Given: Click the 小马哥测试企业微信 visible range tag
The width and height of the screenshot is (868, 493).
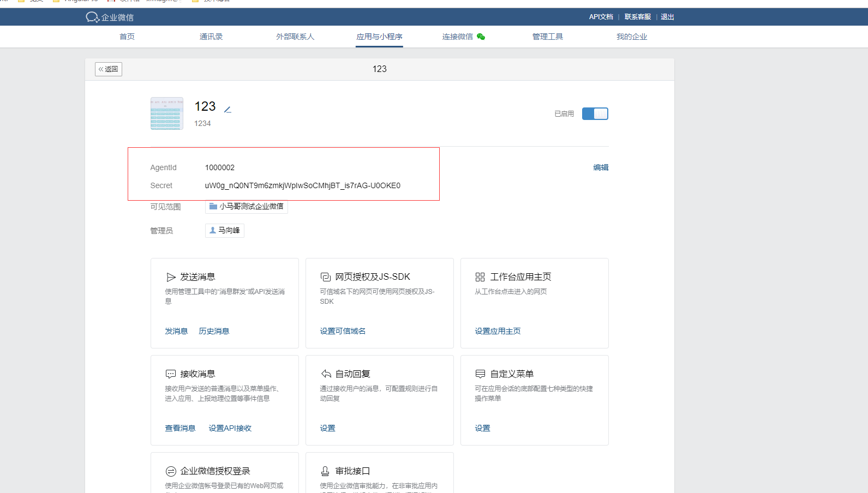Looking at the screenshot, I should [247, 206].
